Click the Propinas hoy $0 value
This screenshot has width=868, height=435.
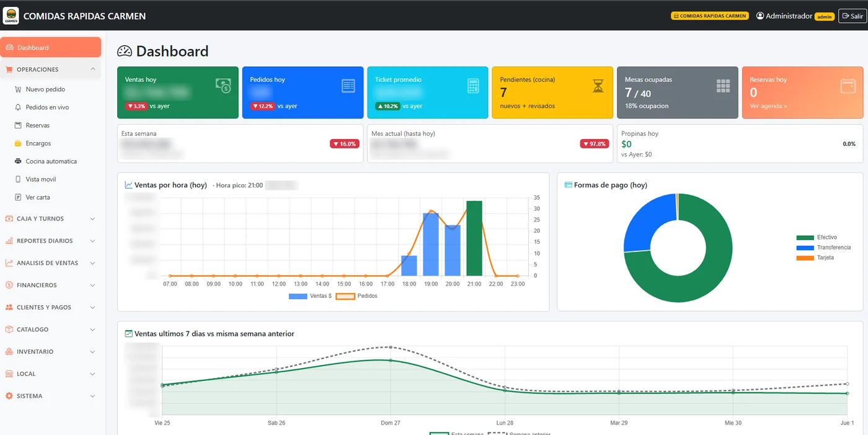(x=626, y=144)
